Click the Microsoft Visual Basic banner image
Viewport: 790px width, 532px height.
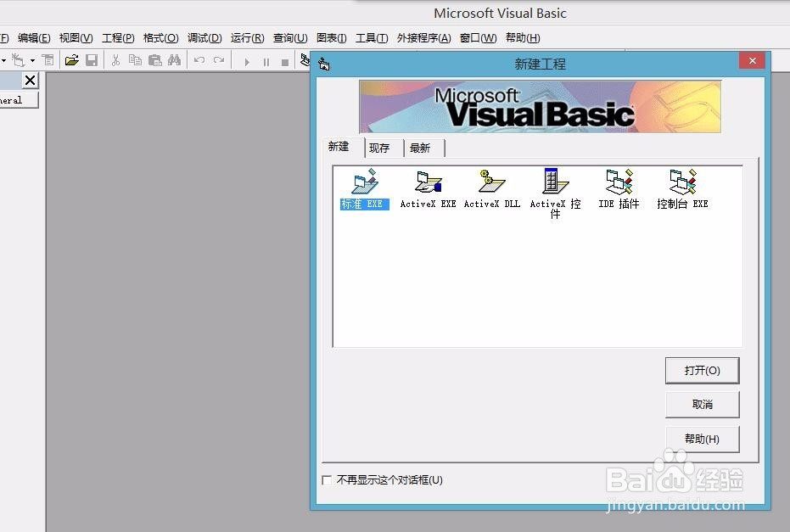540,107
